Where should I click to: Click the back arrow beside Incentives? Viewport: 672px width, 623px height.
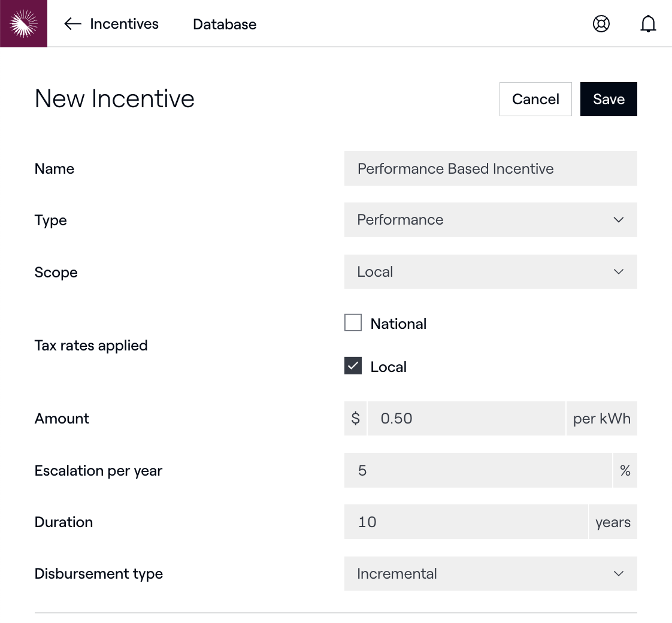coord(72,24)
